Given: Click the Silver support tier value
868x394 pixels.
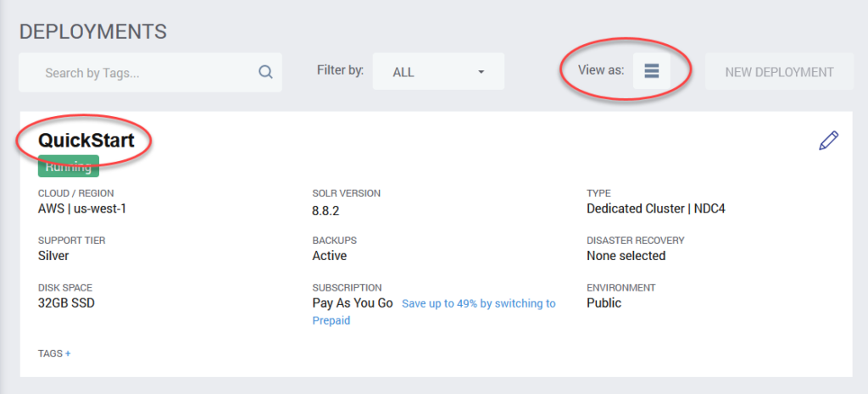Looking at the screenshot, I should 53,256.
